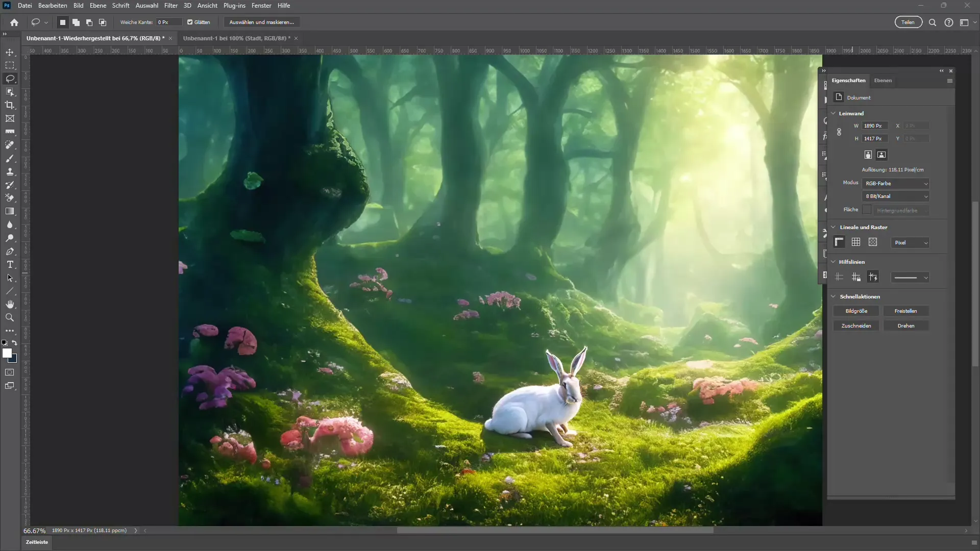
Task: Select the Line tool
Action: coord(10,291)
